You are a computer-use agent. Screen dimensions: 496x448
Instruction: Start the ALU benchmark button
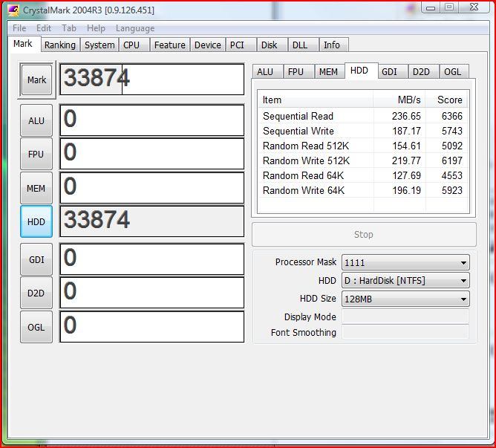[x=36, y=120]
